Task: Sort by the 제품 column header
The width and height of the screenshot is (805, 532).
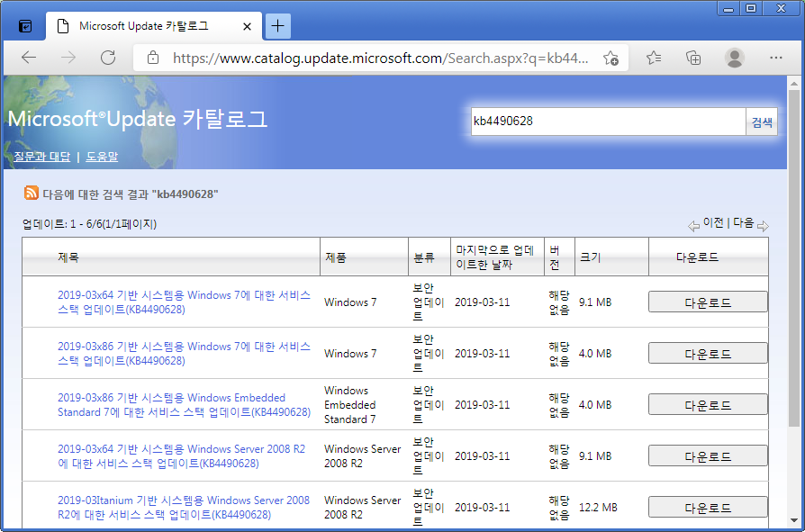Action: click(x=336, y=257)
